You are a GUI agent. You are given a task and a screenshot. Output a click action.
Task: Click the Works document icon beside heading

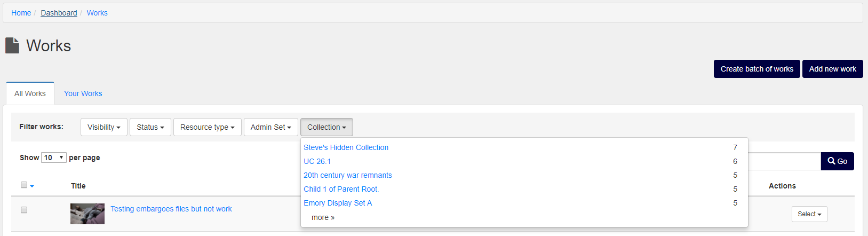(x=12, y=45)
